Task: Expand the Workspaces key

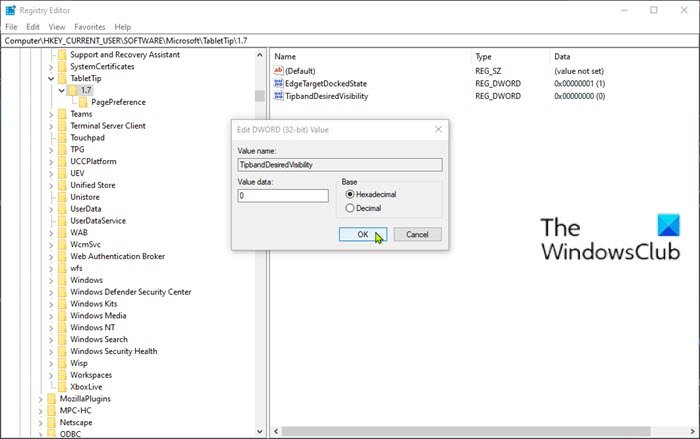Action: (51, 376)
